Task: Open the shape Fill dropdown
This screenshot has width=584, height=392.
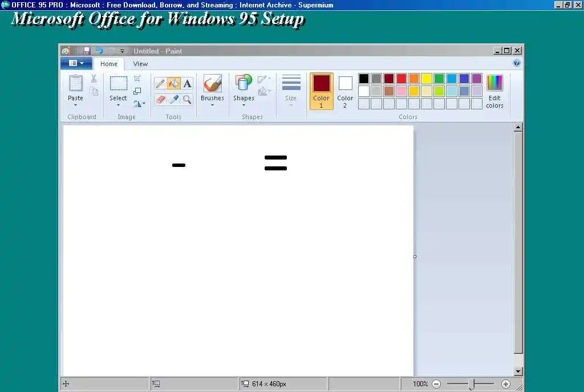Action: click(x=264, y=91)
